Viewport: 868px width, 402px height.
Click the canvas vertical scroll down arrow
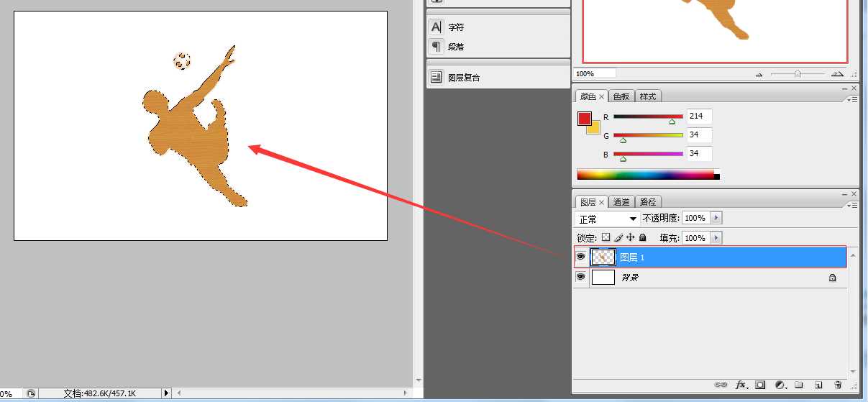(x=419, y=380)
